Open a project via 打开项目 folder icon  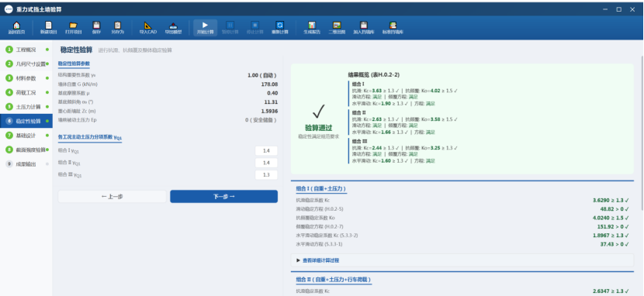pos(73,25)
